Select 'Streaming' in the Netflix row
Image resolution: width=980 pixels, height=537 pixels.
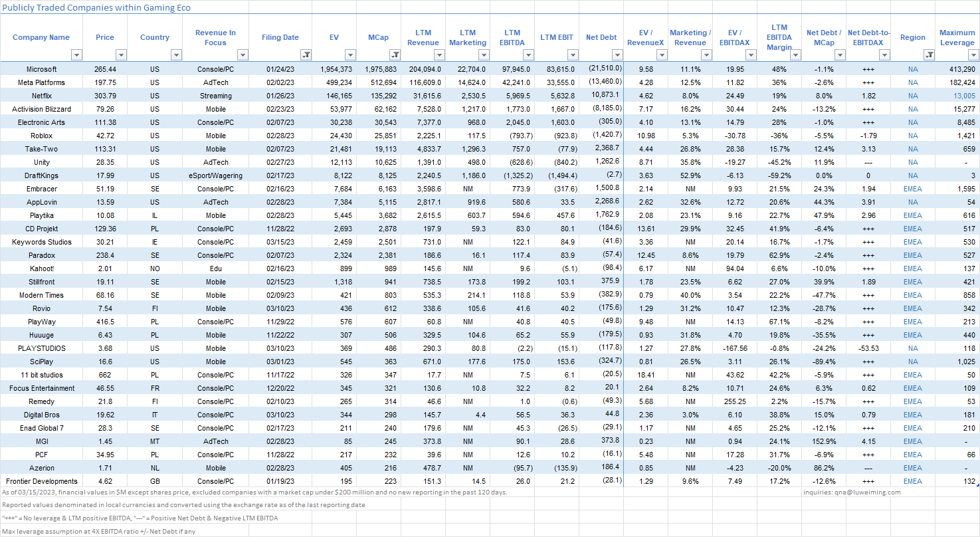click(215, 96)
